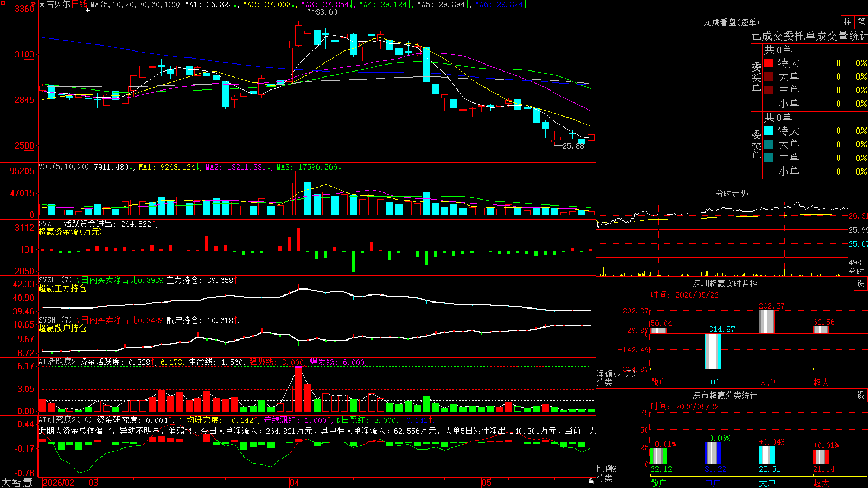Click the VOL(5,10,20) indicator label

coord(63,167)
